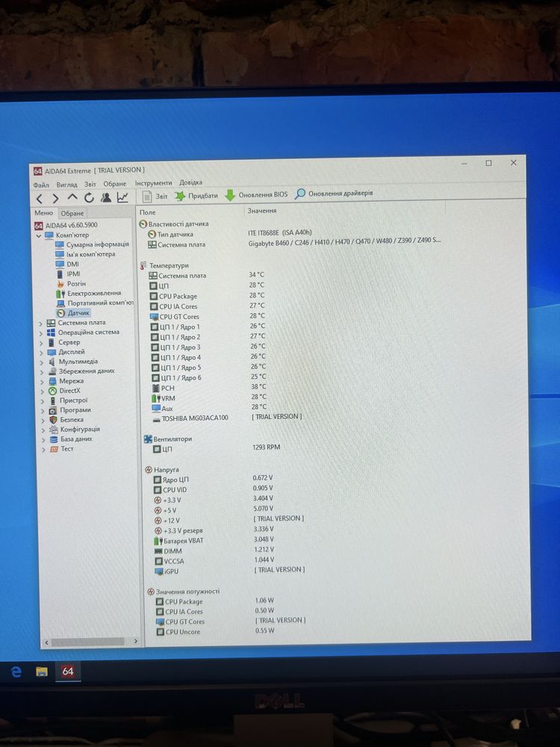The width and height of the screenshot is (560, 747).
Task: Select Конфігурація in the tree
Action: pyautogui.click(x=75, y=430)
